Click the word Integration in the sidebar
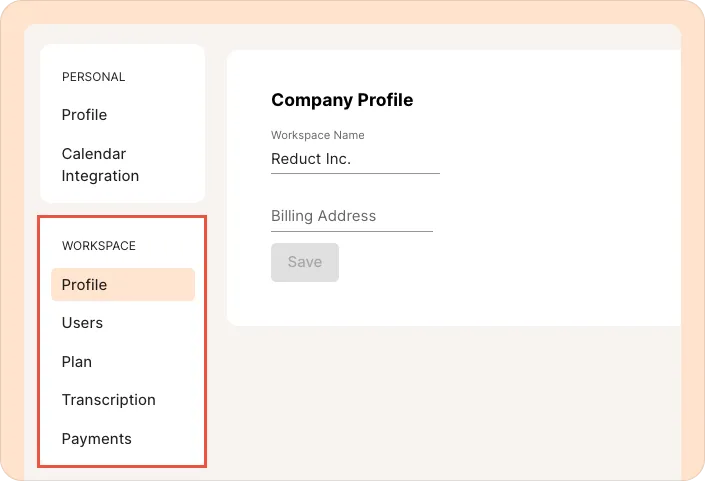This screenshot has height=481, width=705. [100, 176]
